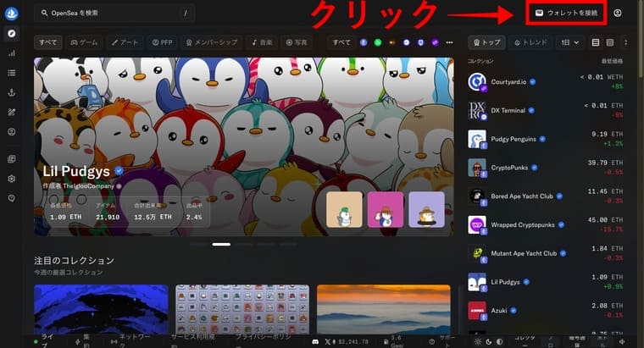644x348 pixels.
Task: Open the pencil brush studio sidebar icon
Action: (12, 112)
